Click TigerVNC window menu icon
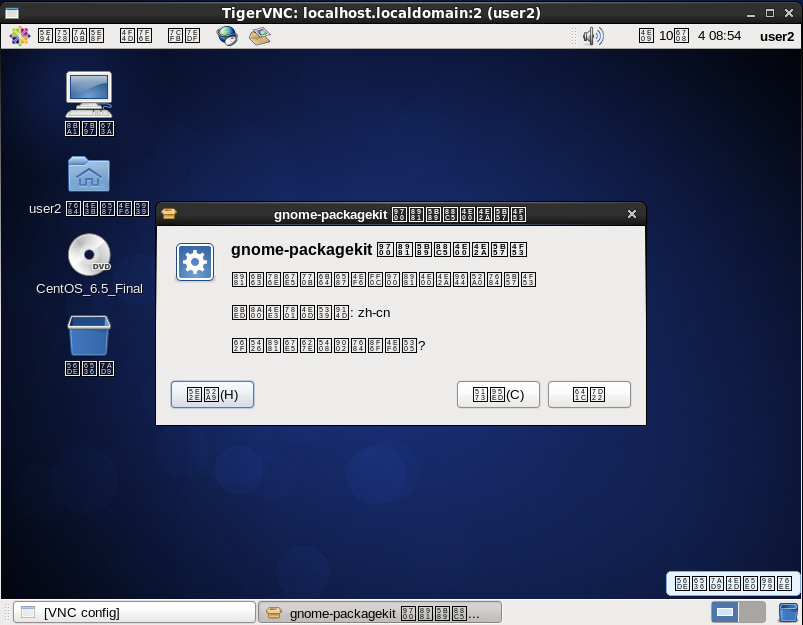The image size is (803, 625). 11,13
